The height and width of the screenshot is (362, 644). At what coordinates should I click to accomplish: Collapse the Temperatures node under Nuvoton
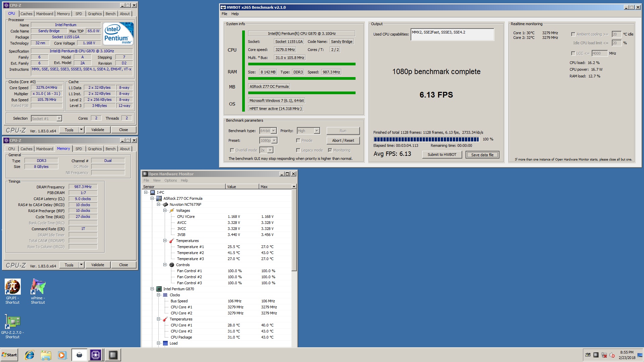[165, 241]
